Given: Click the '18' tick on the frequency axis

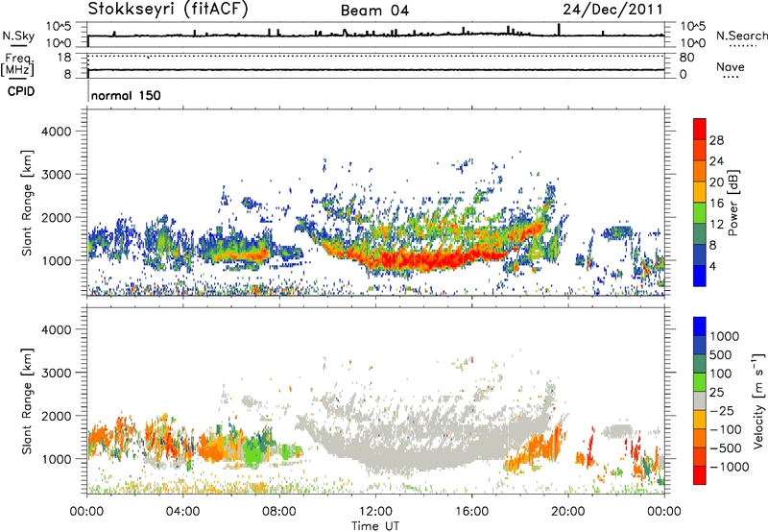Looking at the screenshot, I should coord(64,58).
